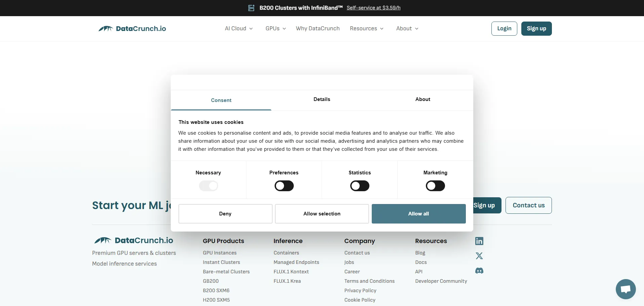Image resolution: width=644 pixels, height=306 pixels.
Task: Click Why DataCrunch in navigation
Action: (318, 29)
